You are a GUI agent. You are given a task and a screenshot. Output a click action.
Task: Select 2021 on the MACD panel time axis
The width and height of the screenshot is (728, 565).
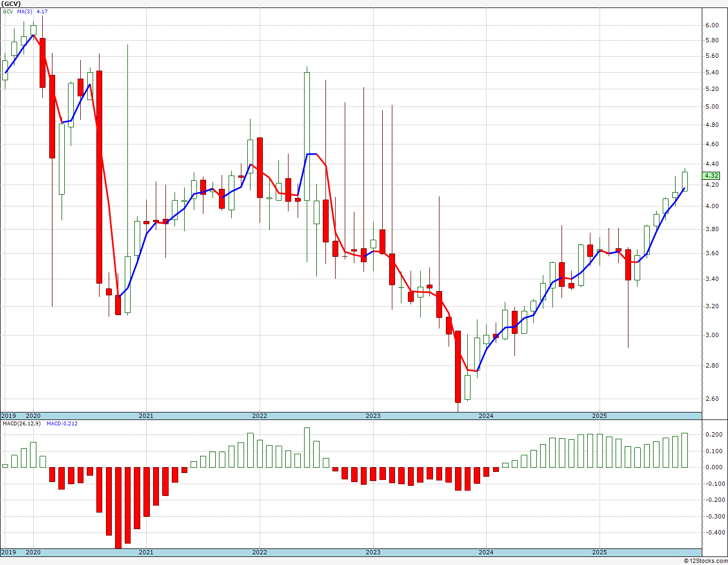(x=146, y=552)
